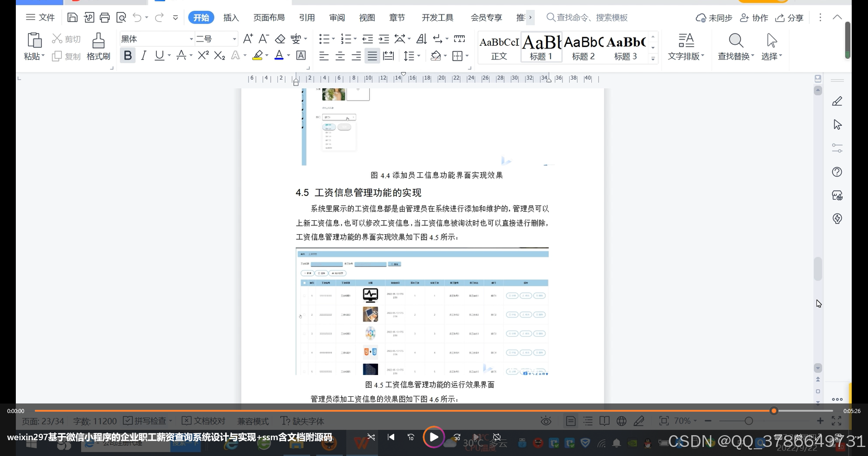Click the settings sliders icon in sidebar
Screen dimensions: 868x456
tap(837, 148)
